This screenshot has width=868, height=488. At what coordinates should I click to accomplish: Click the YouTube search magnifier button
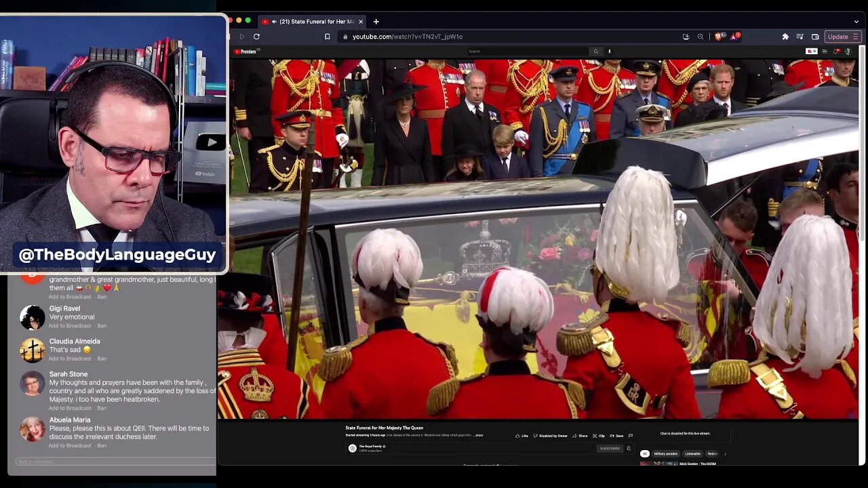tap(596, 52)
